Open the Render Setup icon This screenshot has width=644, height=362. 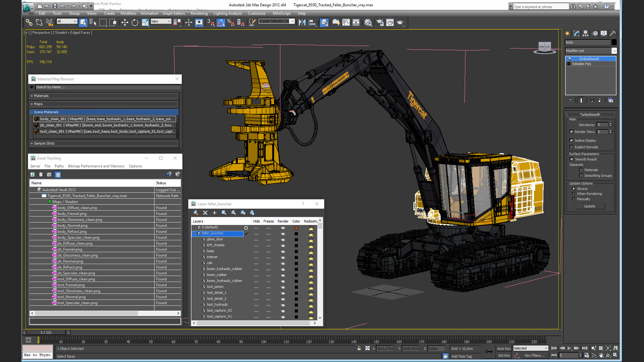tap(380, 22)
